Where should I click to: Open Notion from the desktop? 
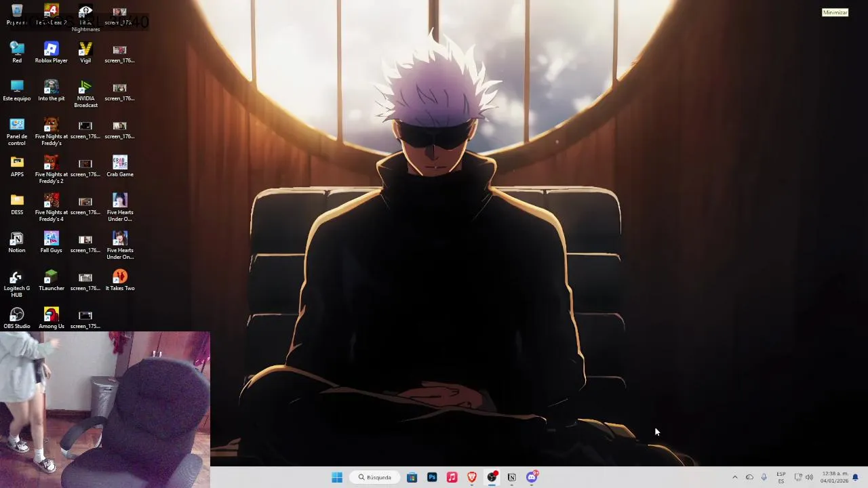(17, 243)
